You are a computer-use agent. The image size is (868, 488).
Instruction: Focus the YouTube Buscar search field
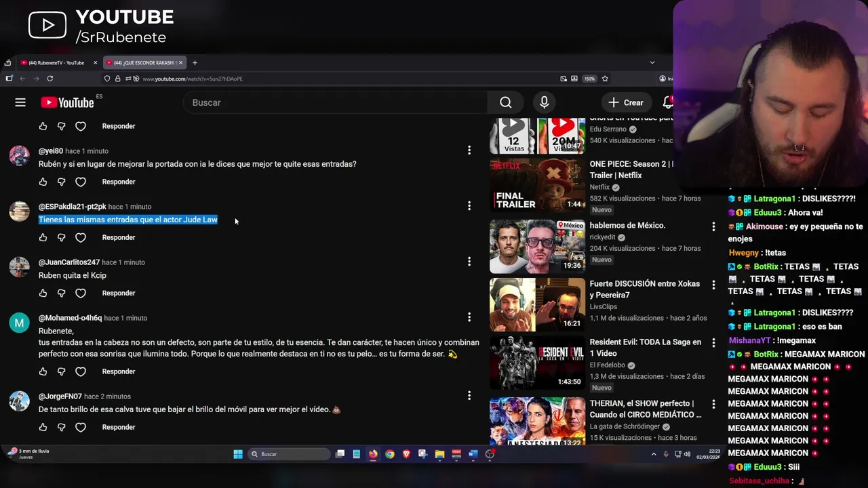coord(336,102)
